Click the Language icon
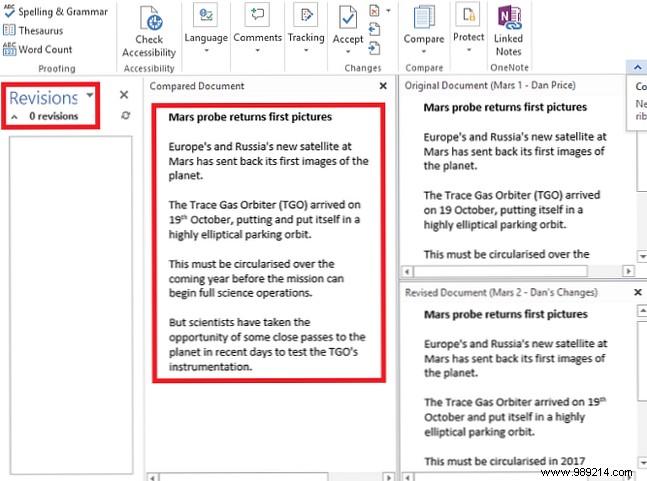Image resolution: width=647 pixels, height=481 pixels. 205,15
